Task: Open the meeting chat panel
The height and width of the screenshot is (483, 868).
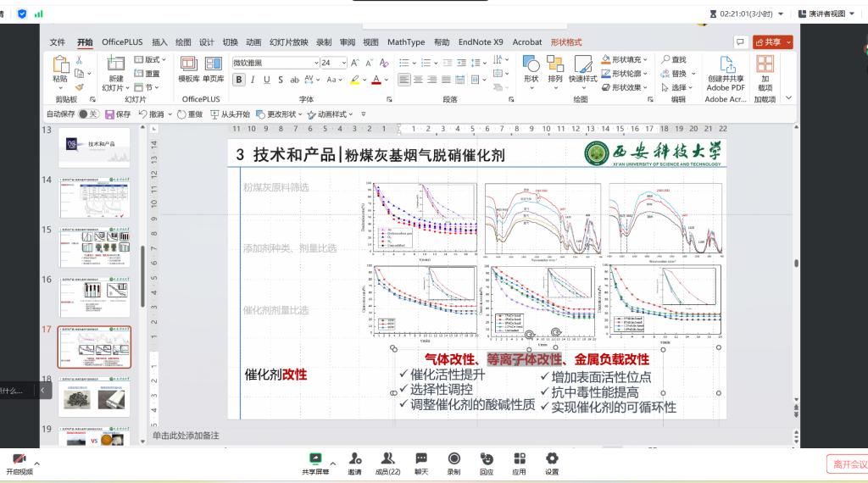Action: tap(420, 458)
